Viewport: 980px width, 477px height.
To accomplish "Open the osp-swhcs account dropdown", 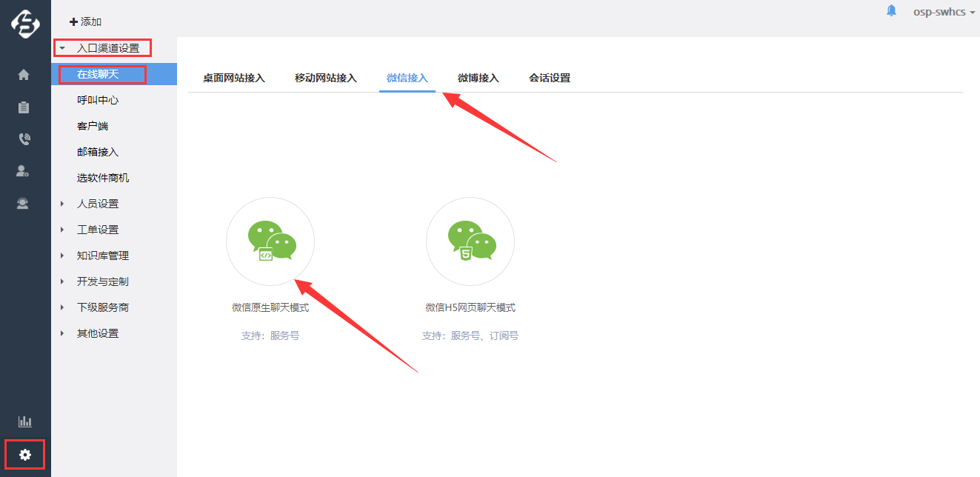I will [943, 12].
